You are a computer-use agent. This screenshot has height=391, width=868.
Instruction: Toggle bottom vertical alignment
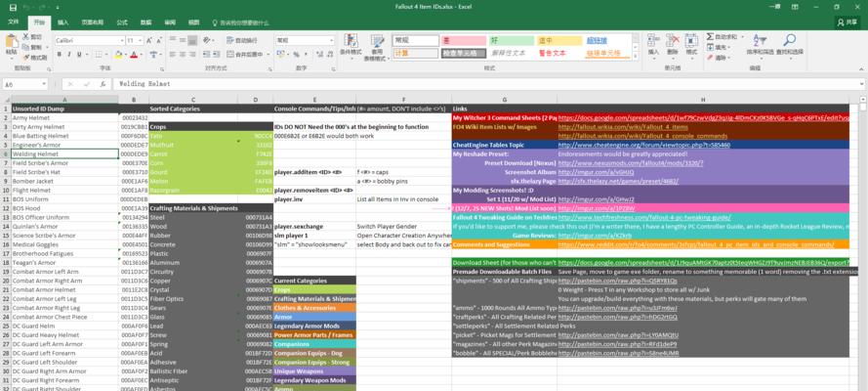pos(192,40)
